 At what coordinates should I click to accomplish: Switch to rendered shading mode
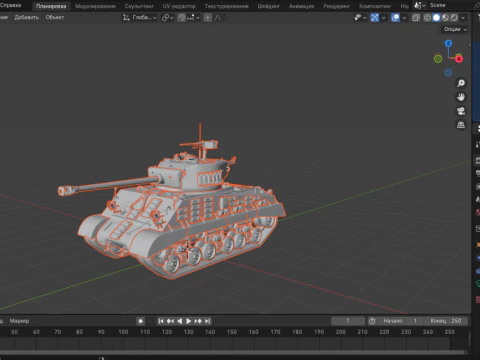pyautogui.click(x=454, y=18)
